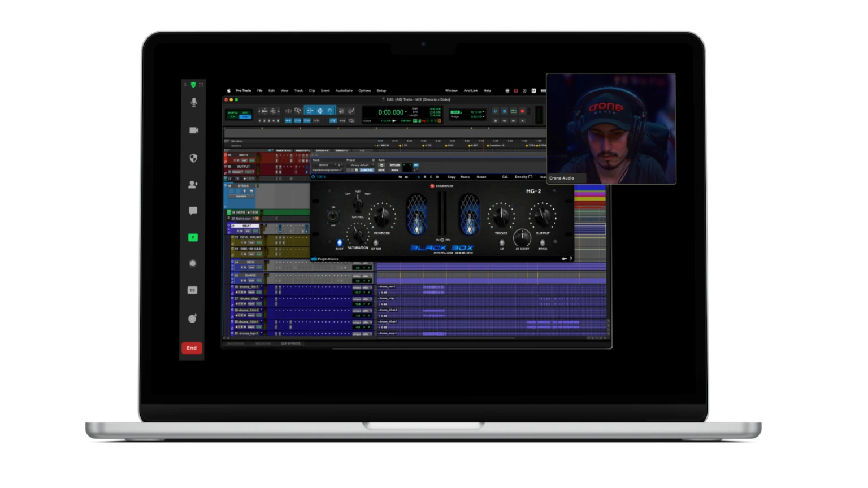The width and height of the screenshot is (868, 488).
Task: Click the record circle icon in sidebar
Action: tap(193, 263)
